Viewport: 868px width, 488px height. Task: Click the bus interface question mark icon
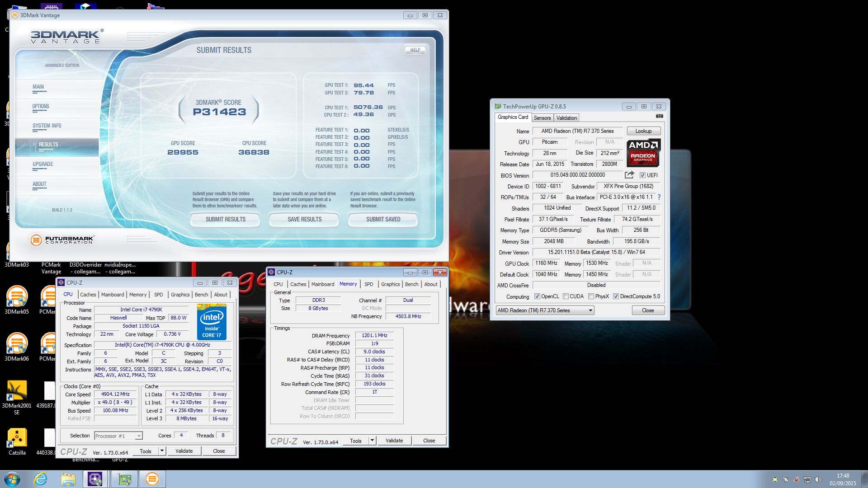coord(659,197)
